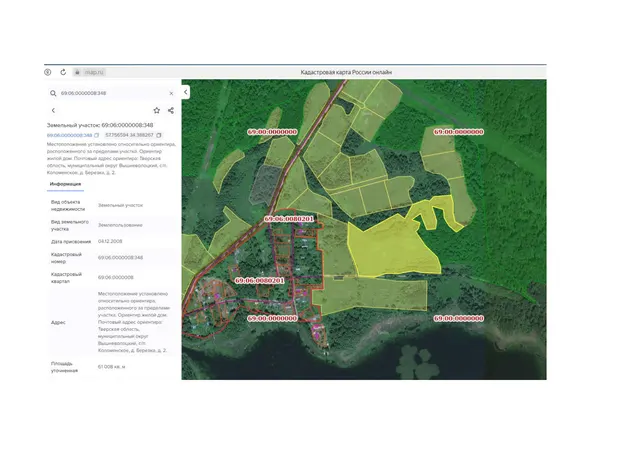The image size is (640, 452).
Task: Click the browser download icon
Action: (x=48, y=72)
